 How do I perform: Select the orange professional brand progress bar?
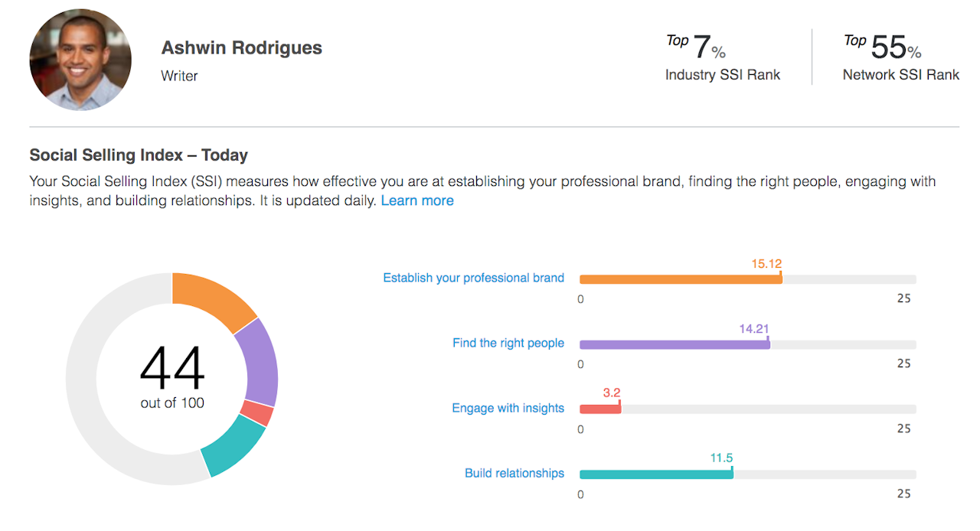(680, 279)
